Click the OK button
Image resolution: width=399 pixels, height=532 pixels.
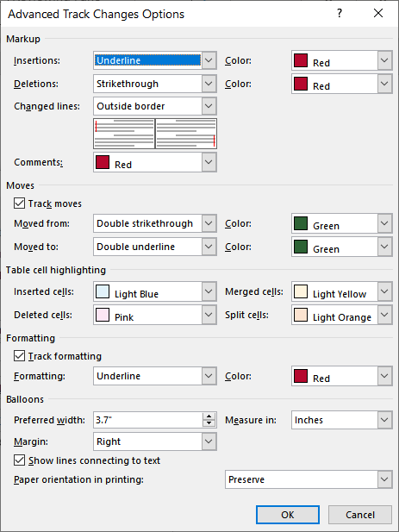[x=288, y=515]
